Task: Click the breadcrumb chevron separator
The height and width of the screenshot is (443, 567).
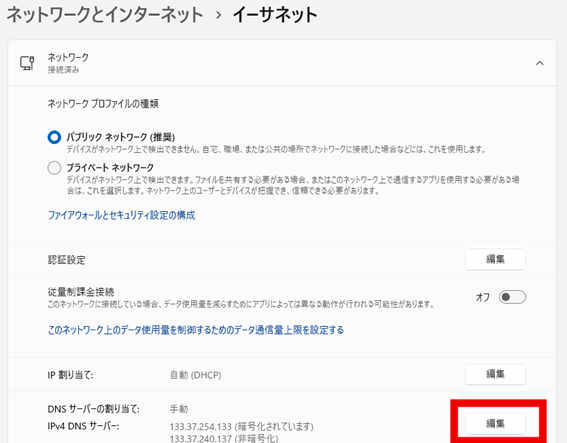Action: (218, 15)
